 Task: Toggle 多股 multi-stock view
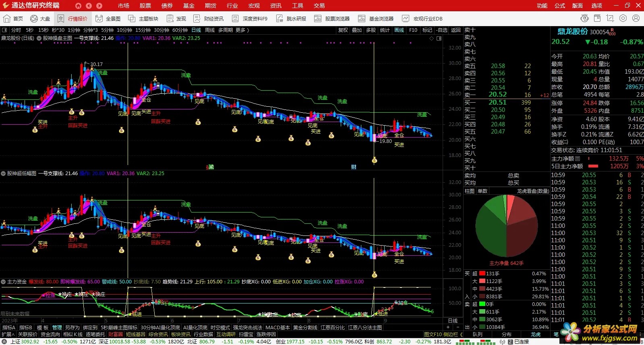(371, 30)
